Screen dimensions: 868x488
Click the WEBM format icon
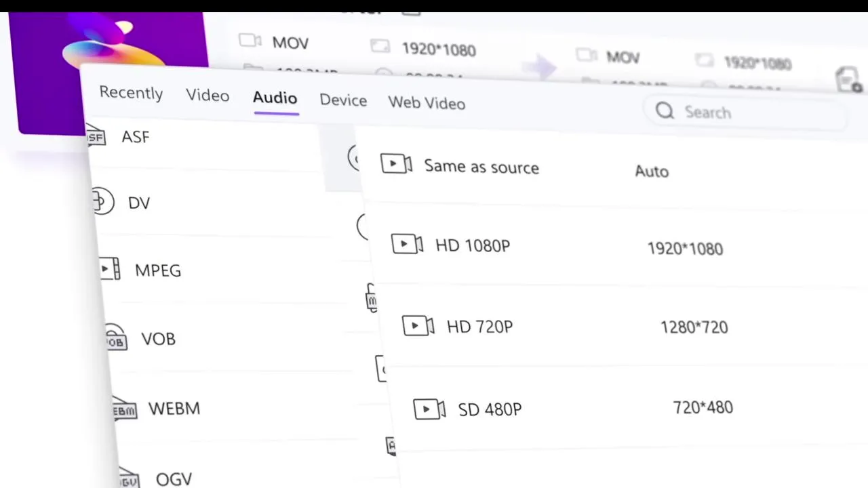[124, 409]
